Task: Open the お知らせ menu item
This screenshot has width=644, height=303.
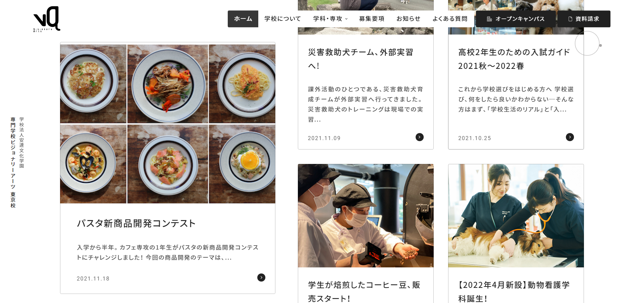Action: click(408, 19)
